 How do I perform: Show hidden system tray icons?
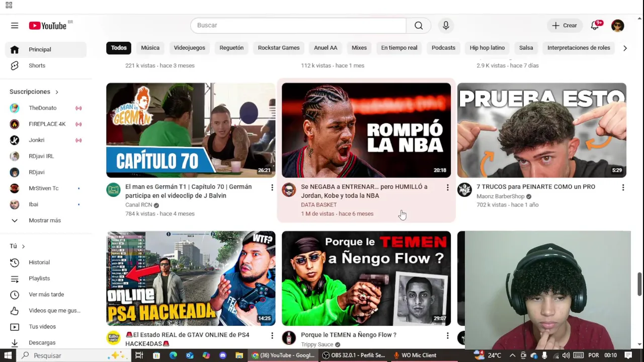pyautogui.click(x=512, y=355)
